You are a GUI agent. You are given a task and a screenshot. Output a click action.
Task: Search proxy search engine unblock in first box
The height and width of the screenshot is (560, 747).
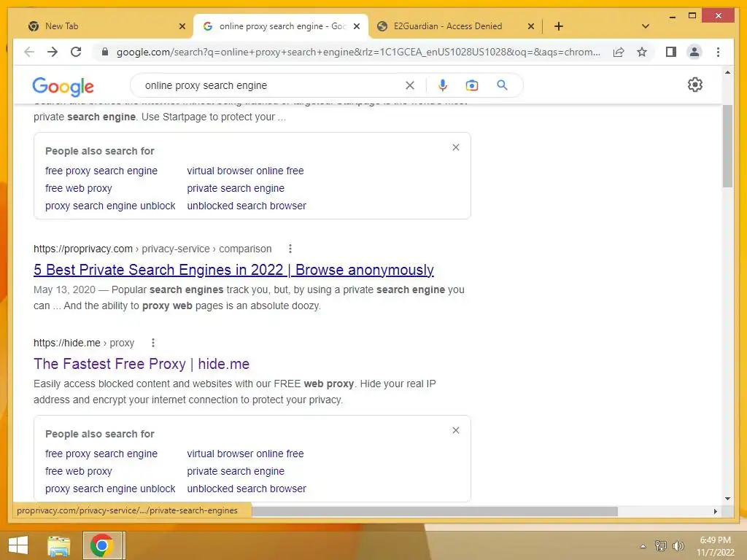click(110, 206)
